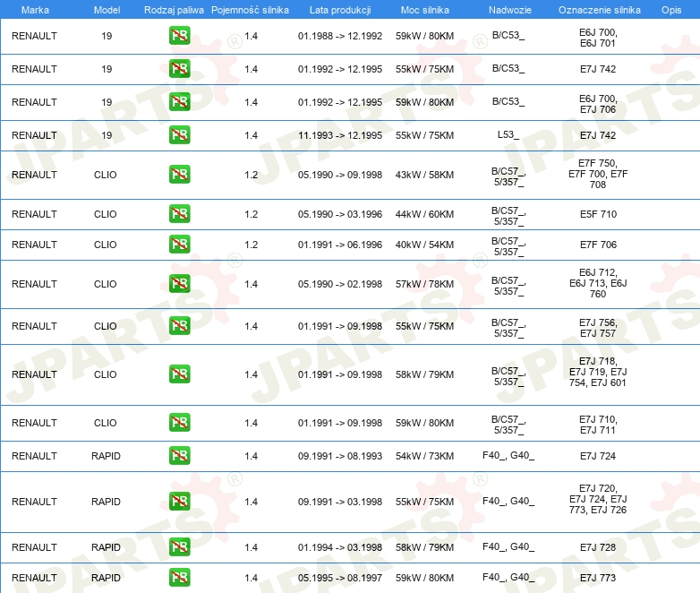Click the power cell 57kW / 78KM

tap(424, 284)
